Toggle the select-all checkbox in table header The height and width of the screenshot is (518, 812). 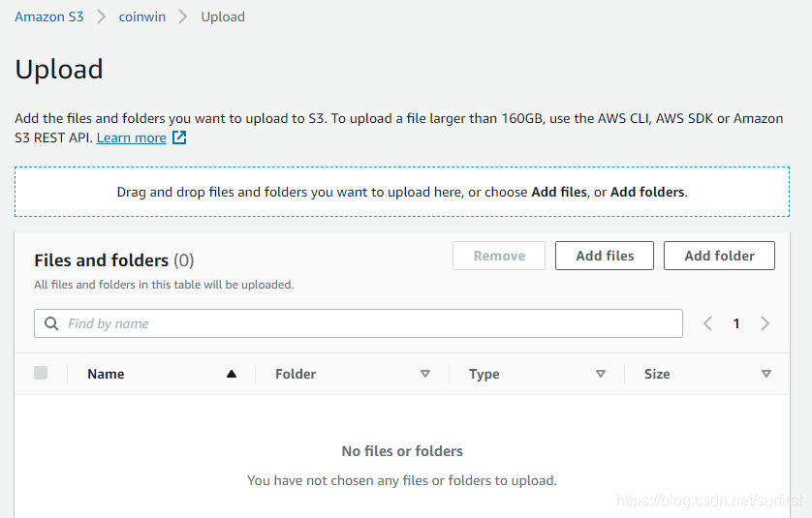pyautogui.click(x=41, y=373)
